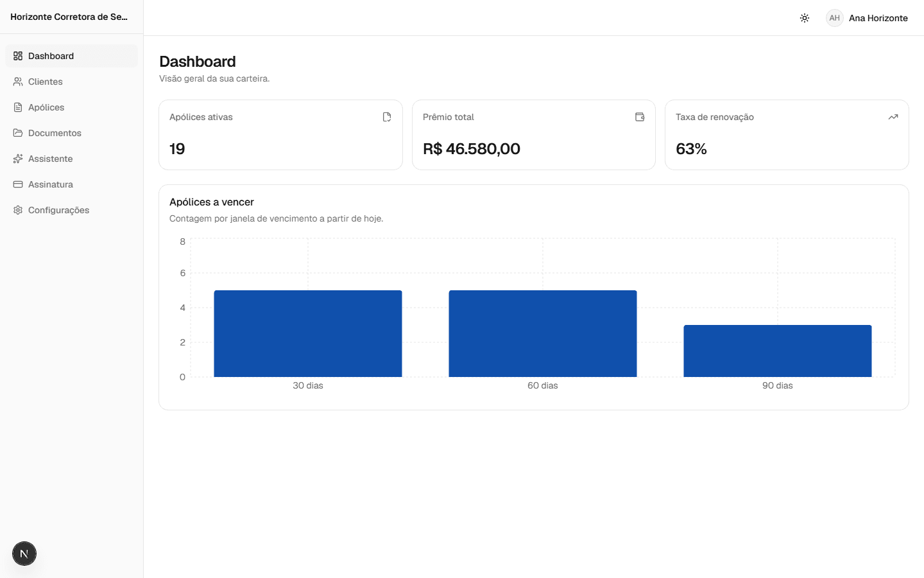Screen dimensions: 924x578
Task: Go to the Clientes page
Action: 71,82
